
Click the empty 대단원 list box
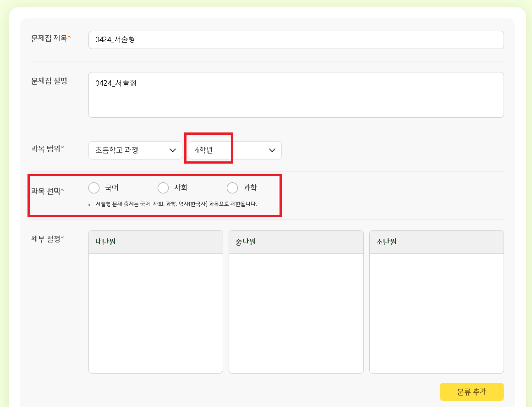click(x=155, y=313)
